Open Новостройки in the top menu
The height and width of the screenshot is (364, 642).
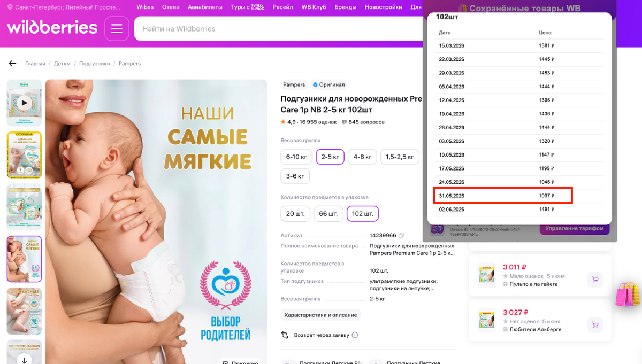point(384,7)
